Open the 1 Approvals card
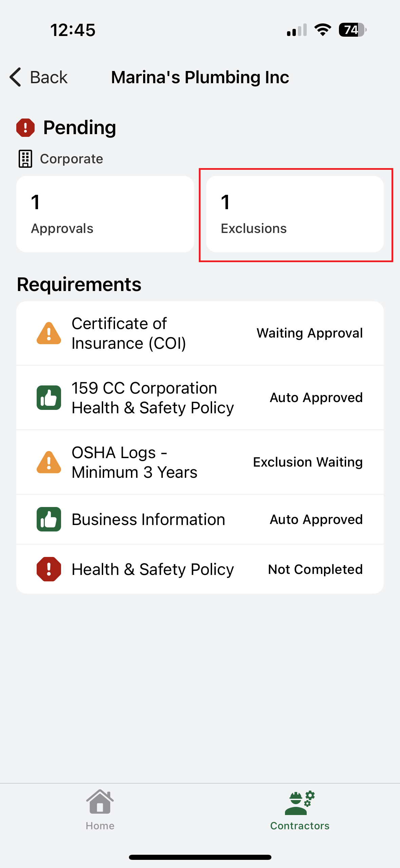400x868 pixels. 105,214
